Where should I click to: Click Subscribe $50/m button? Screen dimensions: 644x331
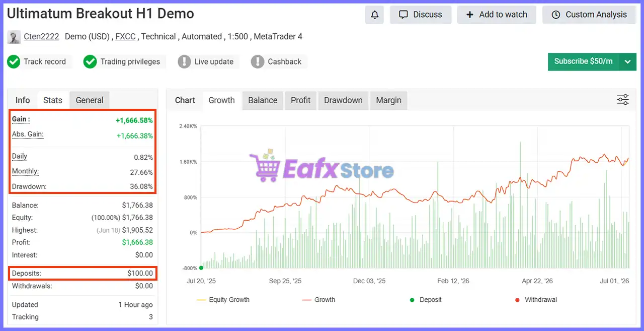coord(584,61)
